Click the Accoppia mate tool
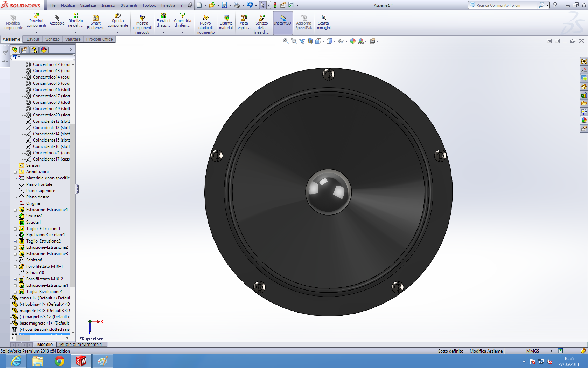Screen dimensions: 588x368 (57, 20)
